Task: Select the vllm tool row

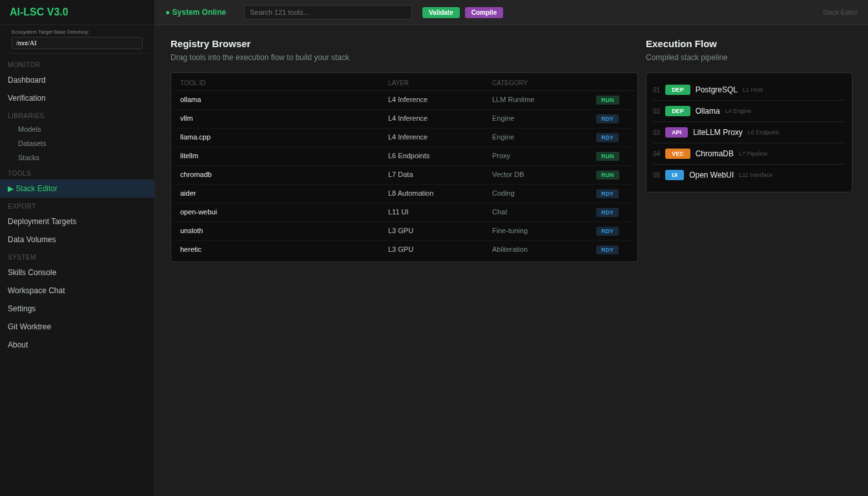Action: 404,119
